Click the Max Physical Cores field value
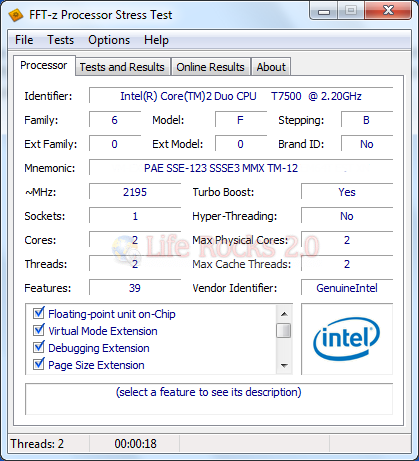419x461 pixels. pyautogui.click(x=347, y=240)
